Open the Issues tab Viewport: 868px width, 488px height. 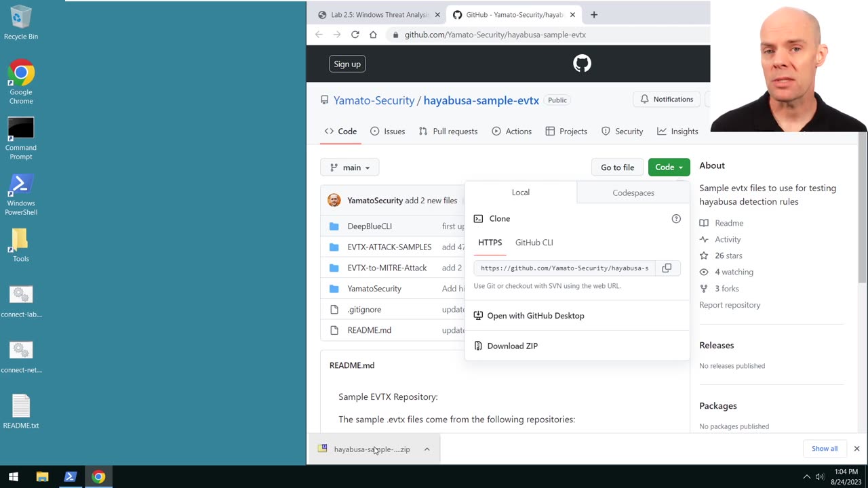388,131
